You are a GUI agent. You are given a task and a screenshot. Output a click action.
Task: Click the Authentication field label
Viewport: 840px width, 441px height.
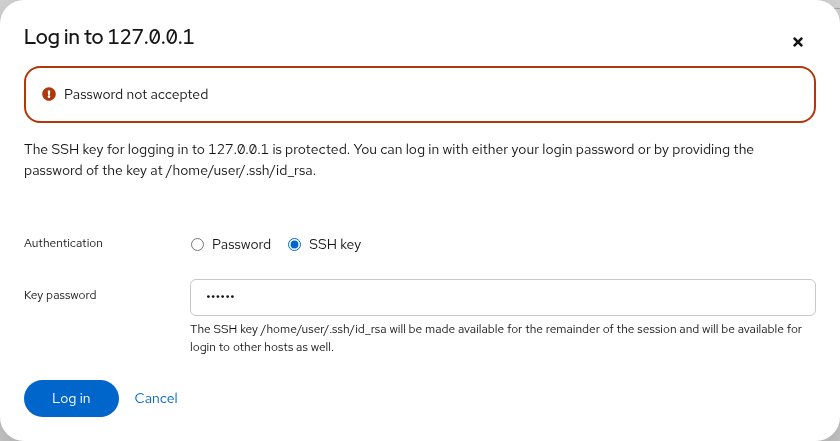[x=63, y=243]
